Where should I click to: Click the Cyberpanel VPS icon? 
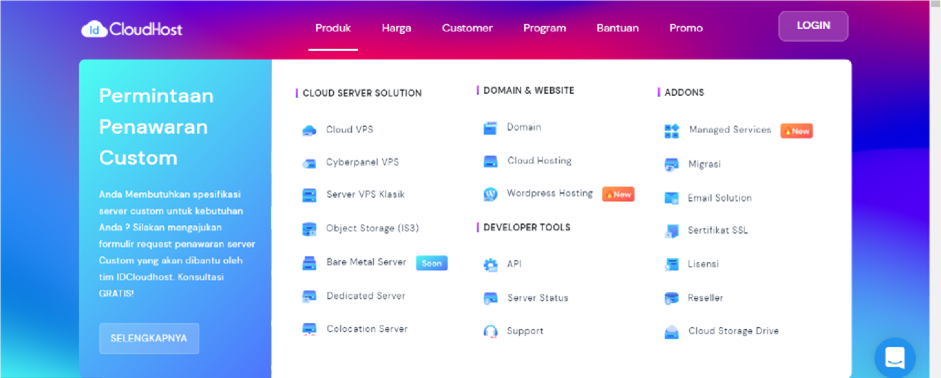coord(309,163)
